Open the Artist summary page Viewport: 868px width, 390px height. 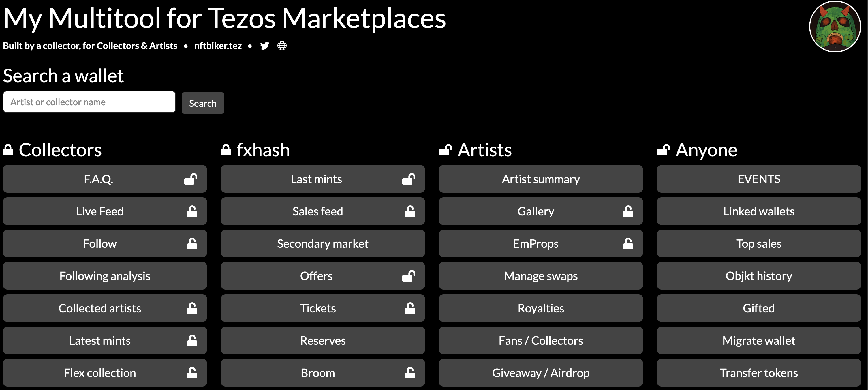tap(541, 179)
